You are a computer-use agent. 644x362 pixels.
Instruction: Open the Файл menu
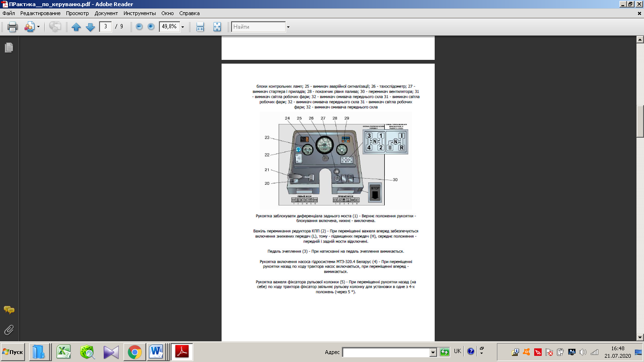click(8, 13)
